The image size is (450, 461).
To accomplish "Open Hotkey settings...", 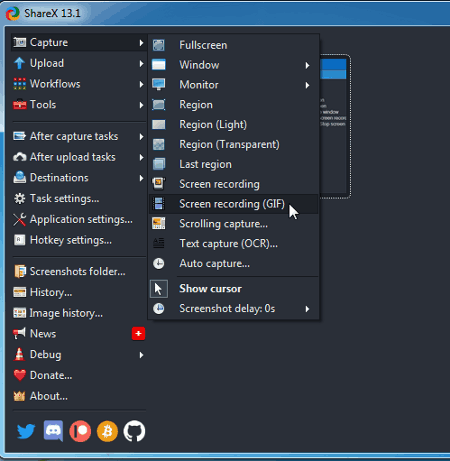I will (78, 240).
